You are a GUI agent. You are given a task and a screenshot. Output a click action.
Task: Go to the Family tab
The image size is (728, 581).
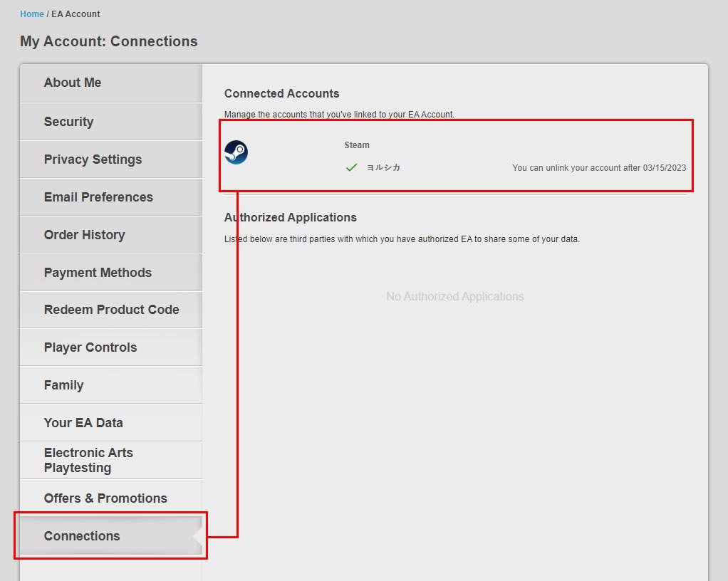point(111,385)
